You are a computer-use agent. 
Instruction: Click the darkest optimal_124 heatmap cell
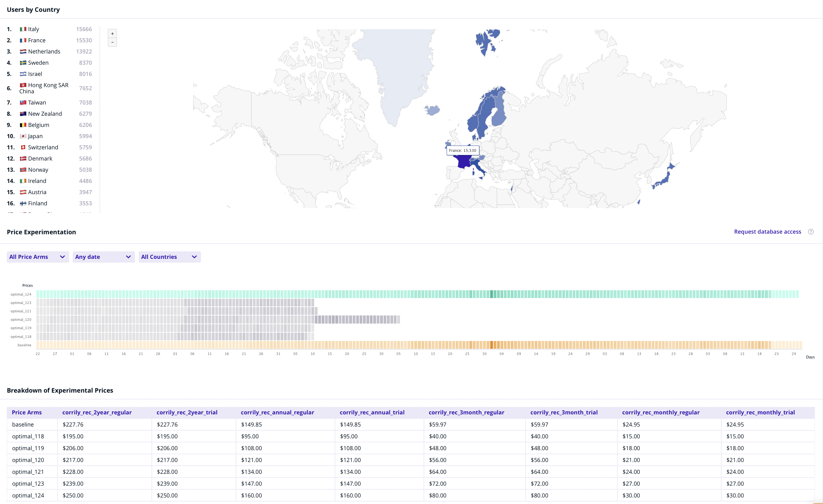coord(491,294)
